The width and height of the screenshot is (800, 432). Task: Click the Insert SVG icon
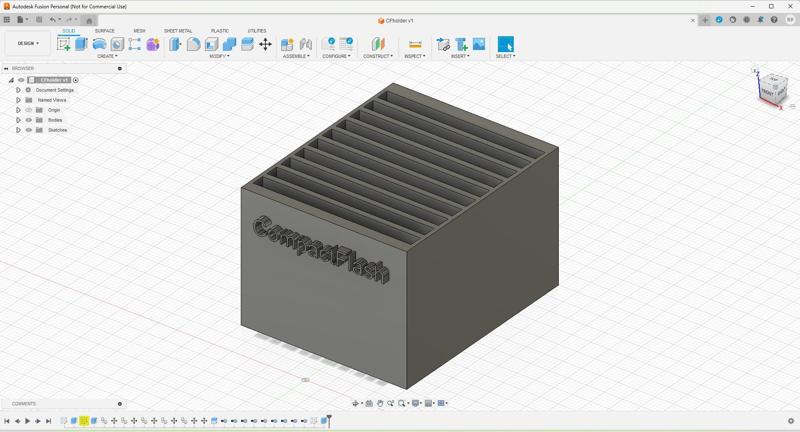461,44
